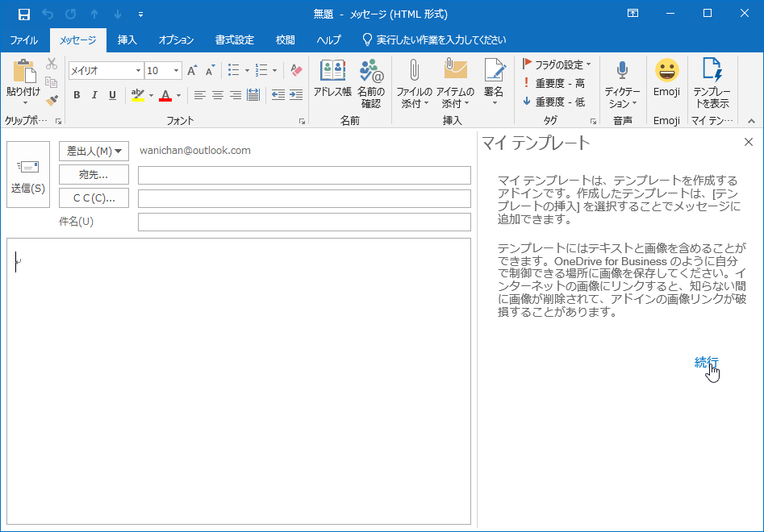Clear all formatting with eraser icon
This screenshot has height=532, width=764.
point(296,71)
